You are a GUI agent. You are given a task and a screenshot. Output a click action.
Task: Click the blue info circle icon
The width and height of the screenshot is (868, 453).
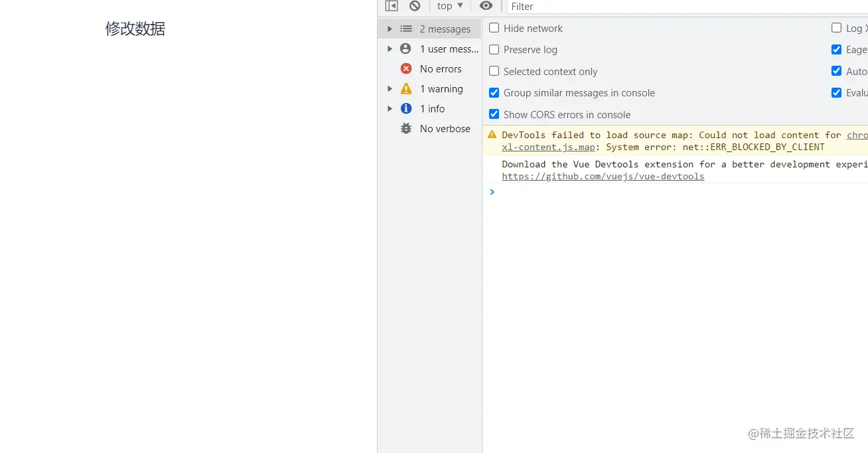click(406, 109)
